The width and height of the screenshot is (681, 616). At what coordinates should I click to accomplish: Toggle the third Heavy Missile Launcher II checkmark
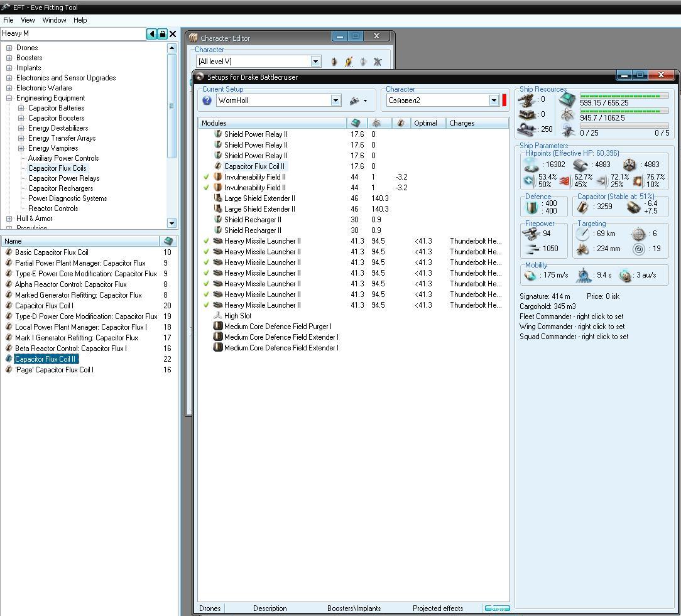(206, 262)
